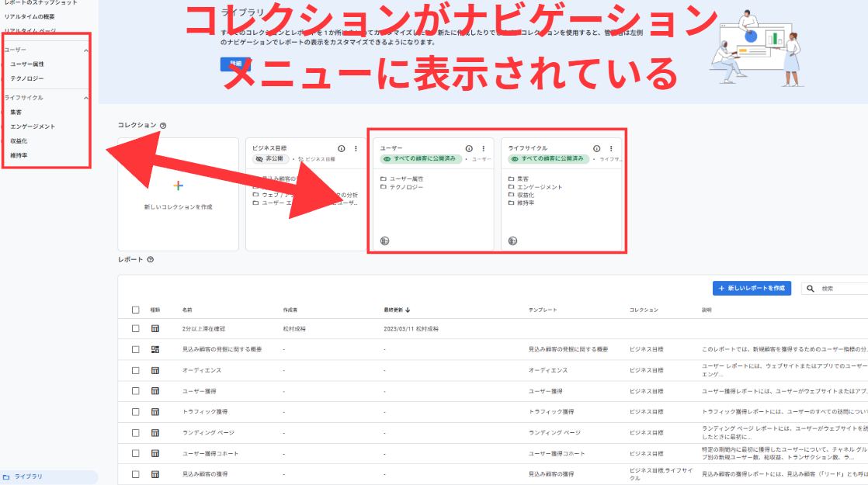Collapse the ライフサイクル section in left navigation
The image size is (868, 485).
pos(86,98)
